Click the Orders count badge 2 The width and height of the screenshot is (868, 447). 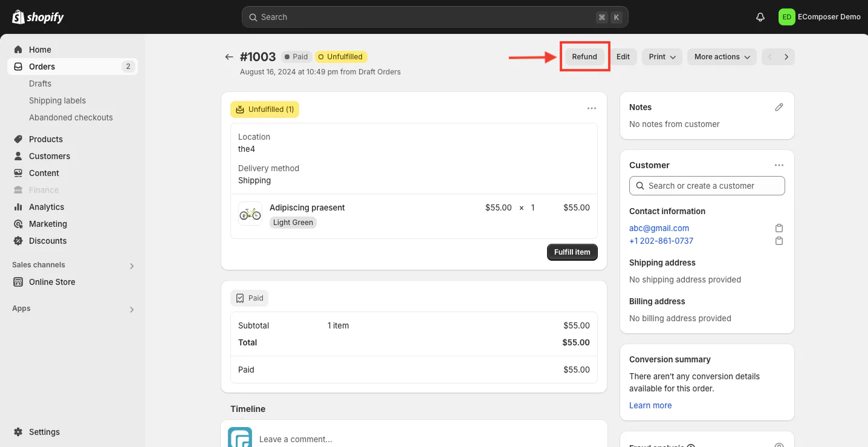coord(128,67)
